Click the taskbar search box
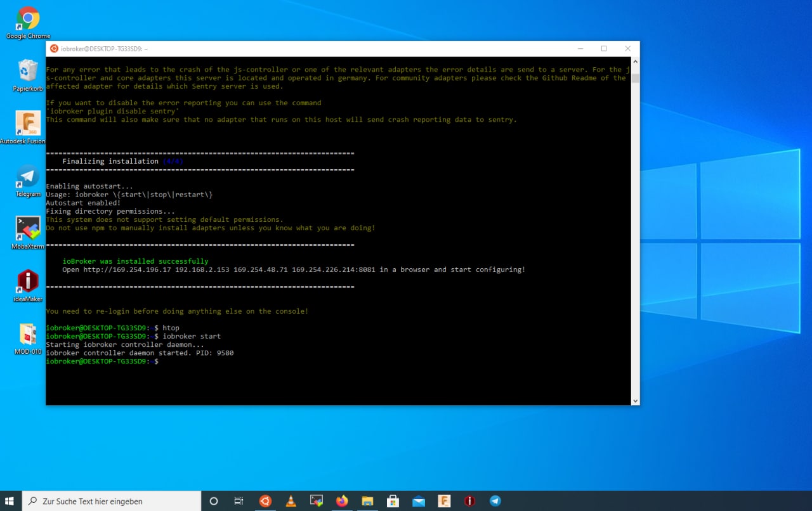 pyautogui.click(x=112, y=501)
